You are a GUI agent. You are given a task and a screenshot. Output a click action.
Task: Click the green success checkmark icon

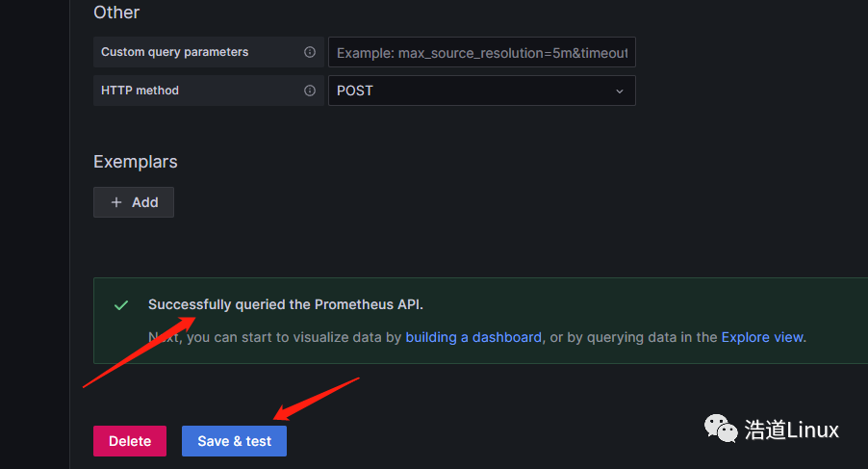tap(121, 305)
